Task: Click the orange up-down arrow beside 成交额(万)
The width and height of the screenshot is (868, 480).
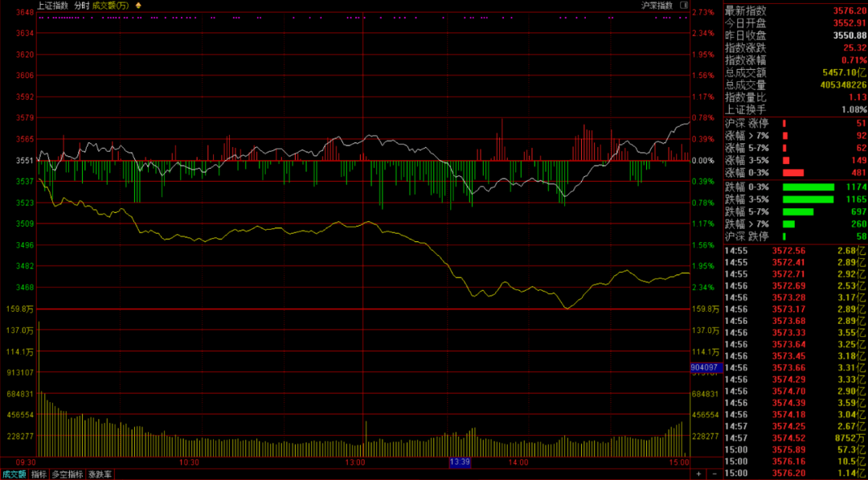Action: point(137,6)
